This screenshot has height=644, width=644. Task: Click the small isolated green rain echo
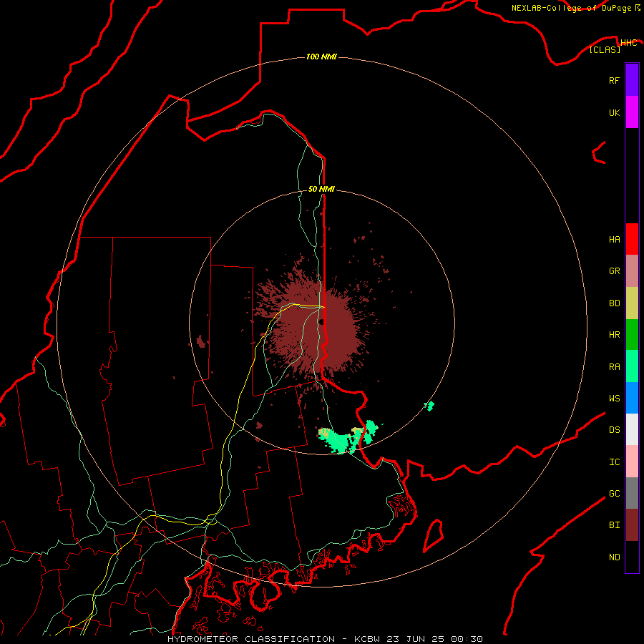pyautogui.click(x=429, y=406)
